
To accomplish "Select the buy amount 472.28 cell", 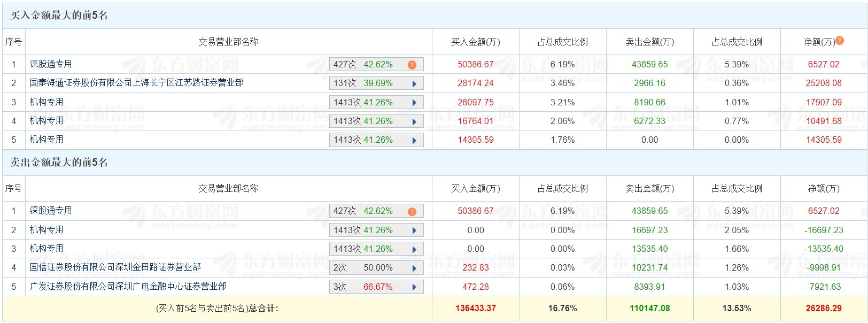I will (x=476, y=287).
